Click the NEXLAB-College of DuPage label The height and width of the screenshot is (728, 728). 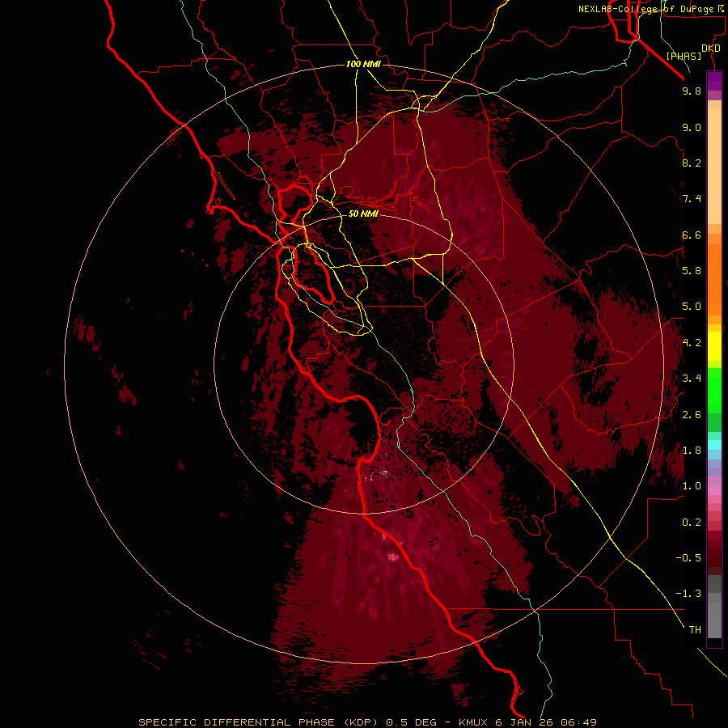[x=645, y=9]
